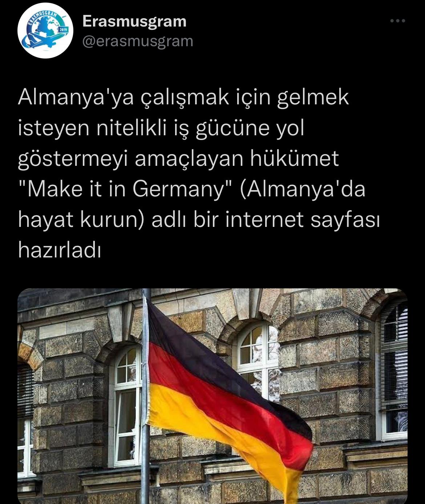The image size is (425, 504).
Task: Click the flagpole in the tweet image
Action: (x=145, y=396)
